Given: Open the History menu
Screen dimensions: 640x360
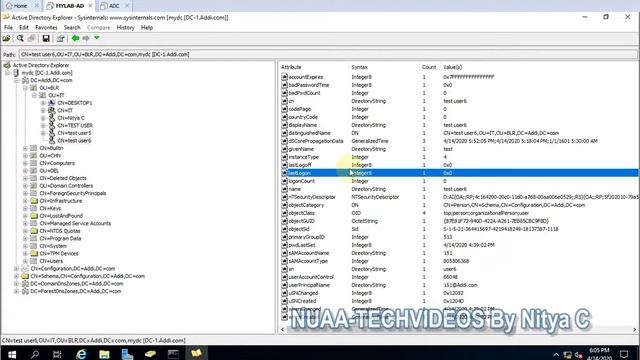Looking at the screenshot, I should pyautogui.click(x=125, y=27).
